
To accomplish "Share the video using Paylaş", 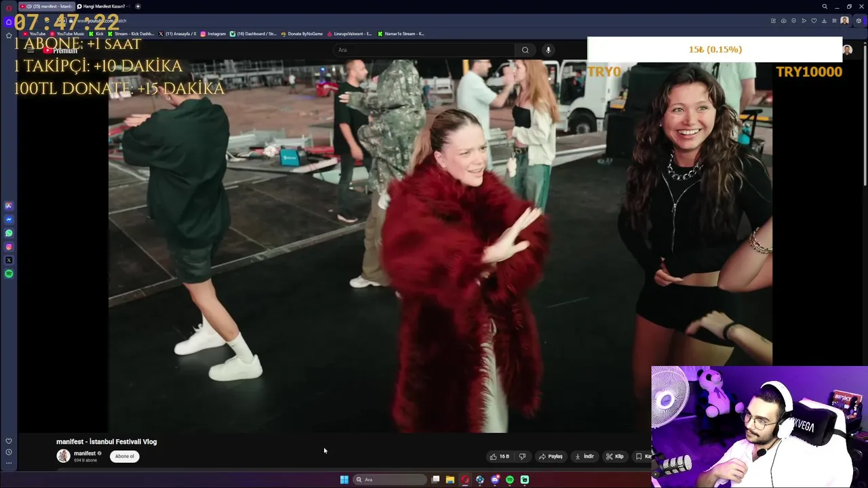I will [x=551, y=456].
